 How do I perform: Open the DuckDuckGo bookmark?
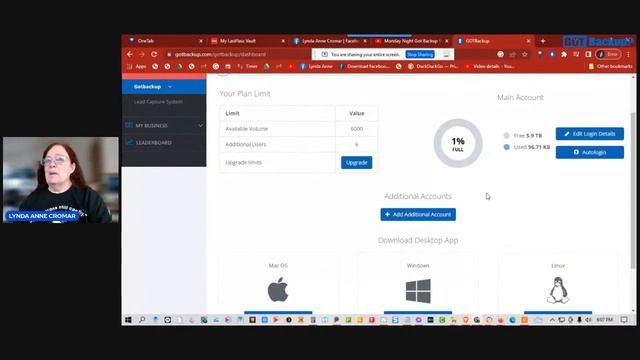[x=433, y=66]
